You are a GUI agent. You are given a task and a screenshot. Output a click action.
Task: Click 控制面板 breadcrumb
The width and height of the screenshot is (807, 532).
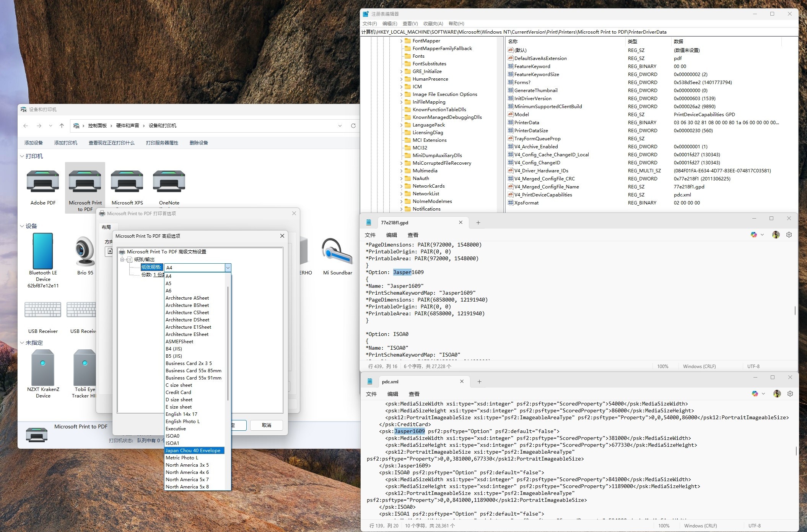(x=98, y=126)
